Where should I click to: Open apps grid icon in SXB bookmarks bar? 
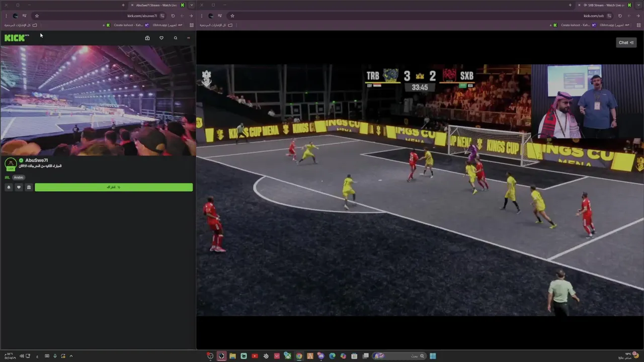638,25
